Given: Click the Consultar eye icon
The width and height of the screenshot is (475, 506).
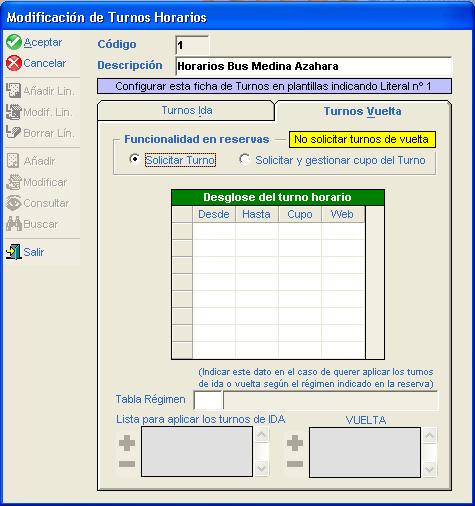Looking at the screenshot, I should tap(14, 203).
